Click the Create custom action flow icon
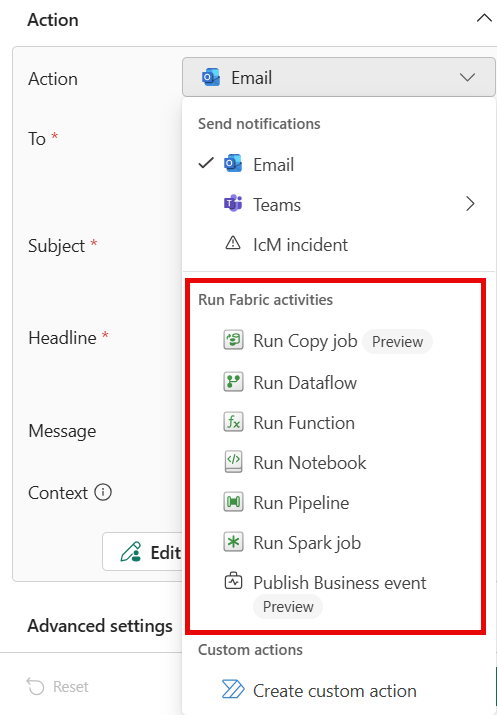Screen dimensions: 497x715 (233, 689)
